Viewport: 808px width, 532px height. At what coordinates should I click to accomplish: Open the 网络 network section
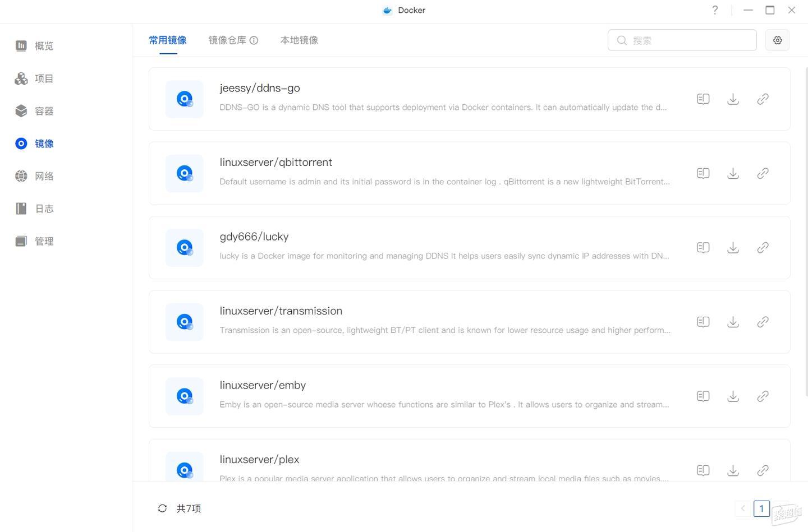tap(35, 176)
